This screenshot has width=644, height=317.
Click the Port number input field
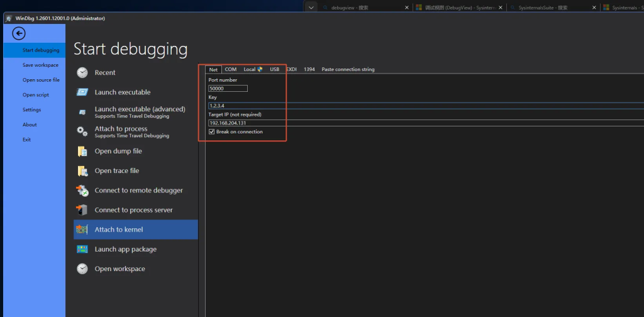228,89
